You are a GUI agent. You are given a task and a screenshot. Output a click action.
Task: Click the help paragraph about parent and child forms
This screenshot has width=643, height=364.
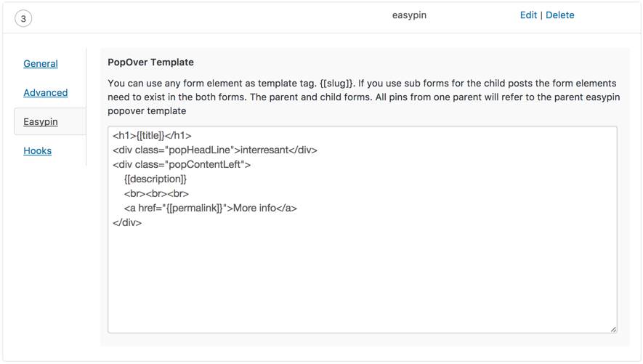[364, 97]
